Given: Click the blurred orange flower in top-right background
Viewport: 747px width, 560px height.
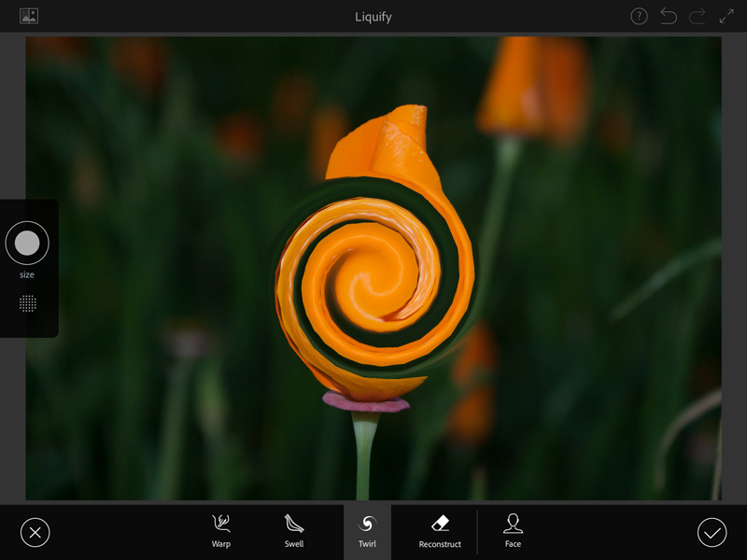Looking at the screenshot, I should [x=534, y=89].
